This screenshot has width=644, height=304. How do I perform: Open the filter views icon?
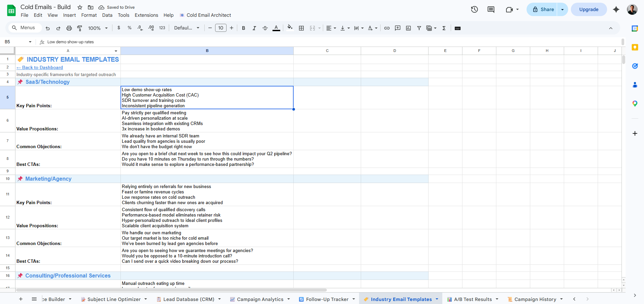click(x=431, y=28)
